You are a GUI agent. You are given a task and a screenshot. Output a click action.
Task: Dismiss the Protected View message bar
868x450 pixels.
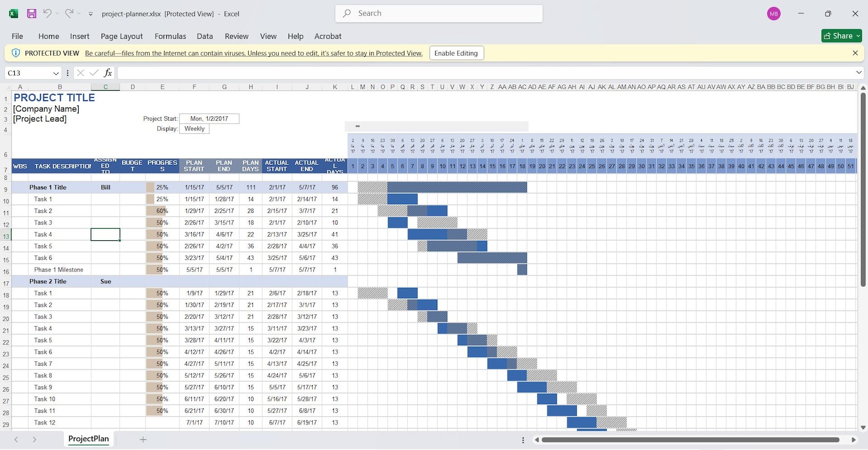855,53
